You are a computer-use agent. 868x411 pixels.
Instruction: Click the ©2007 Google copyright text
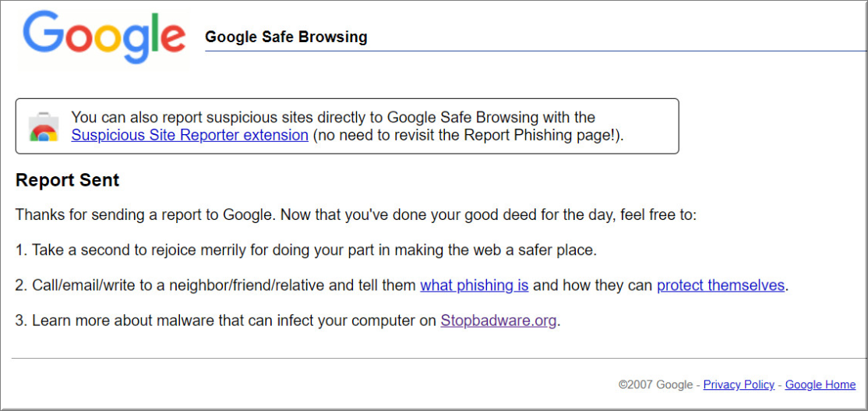pos(655,384)
